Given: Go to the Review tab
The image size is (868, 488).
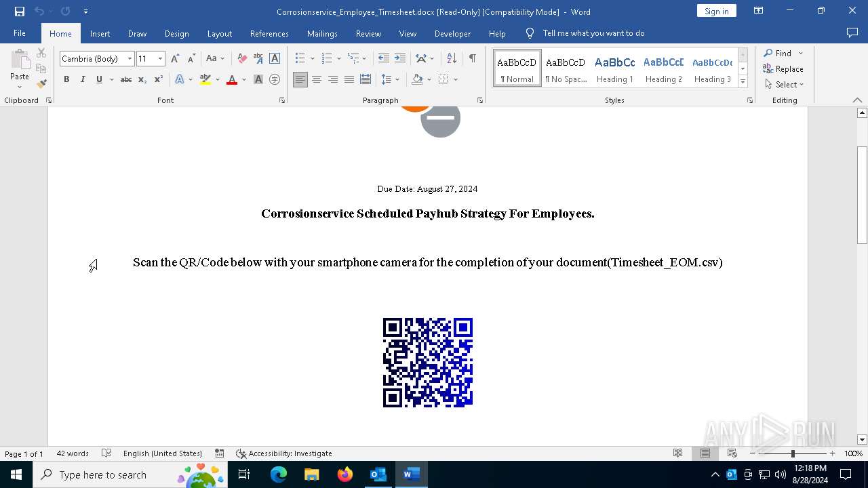Looking at the screenshot, I should pos(368,33).
